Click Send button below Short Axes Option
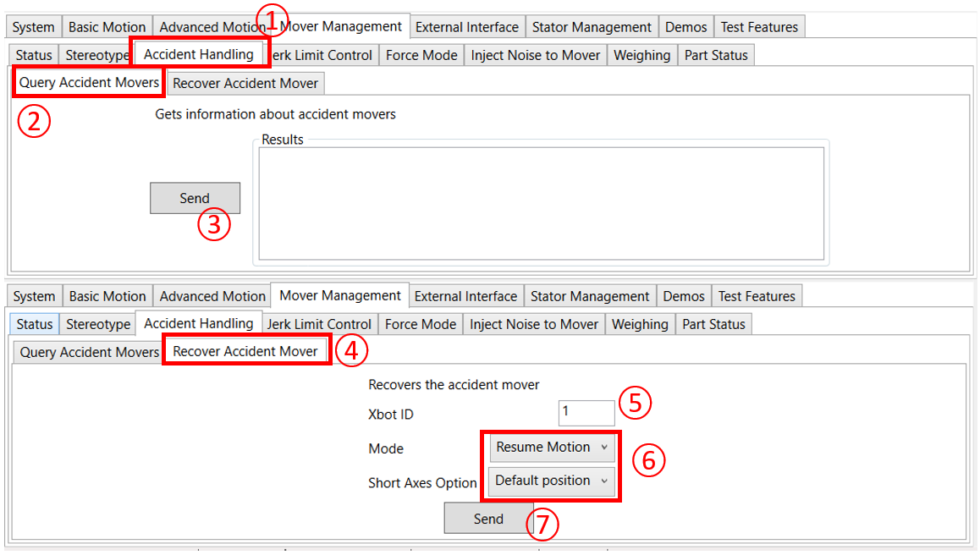This screenshot has width=980, height=555. [488, 519]
